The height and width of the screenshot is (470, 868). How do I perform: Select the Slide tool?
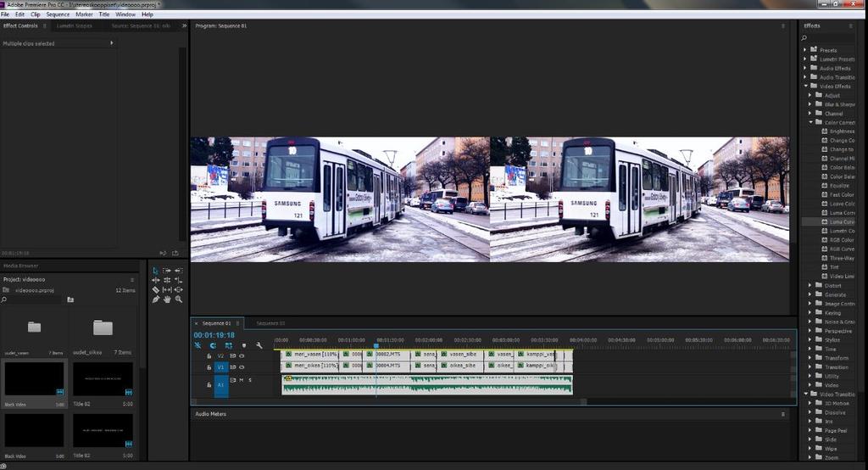(178, 290)
